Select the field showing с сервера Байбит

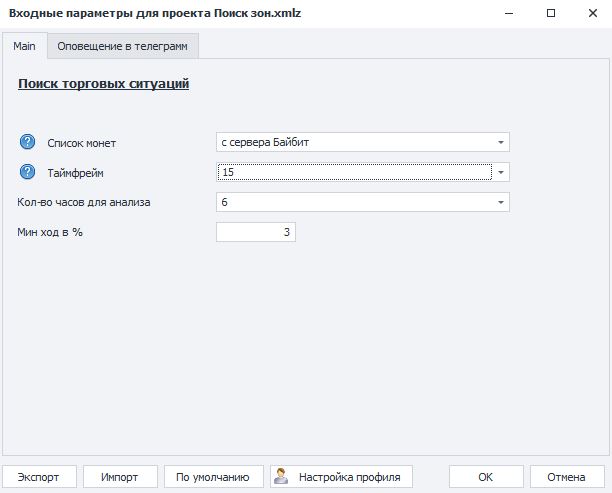(x=354, y=142)
